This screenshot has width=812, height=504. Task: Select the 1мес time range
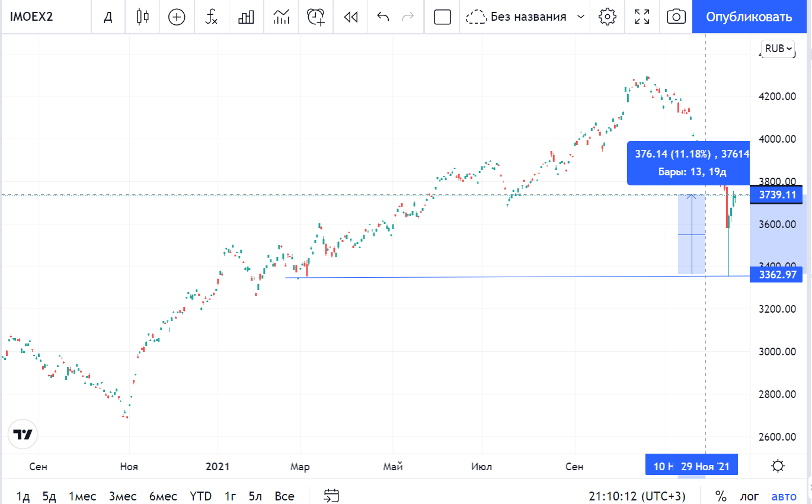coord(82,496)
